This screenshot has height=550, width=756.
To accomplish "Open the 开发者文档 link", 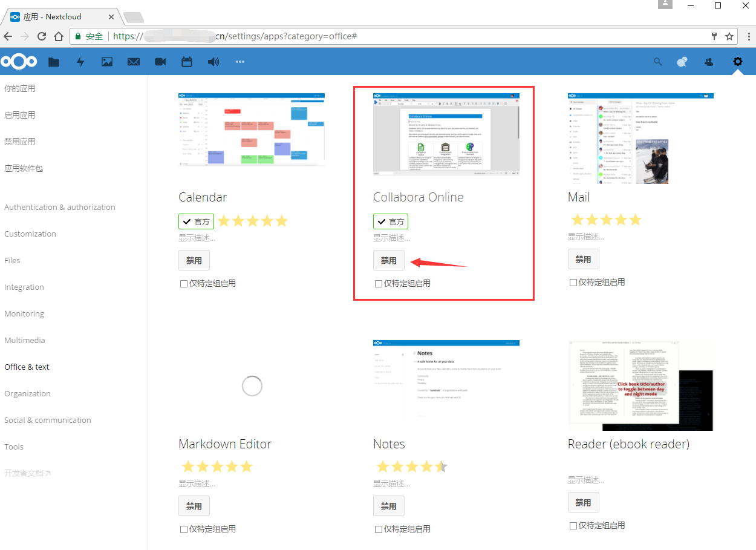I will coord(25,473).
